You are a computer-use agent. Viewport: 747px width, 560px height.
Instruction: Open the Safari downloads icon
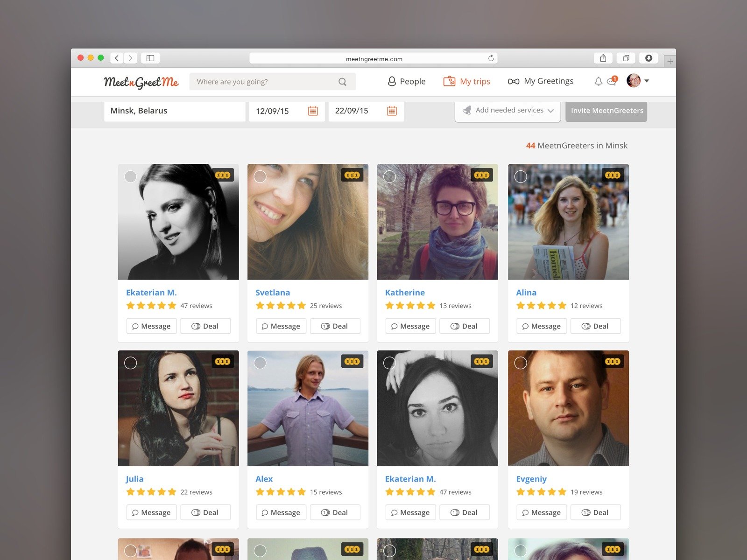pos(648,58)
